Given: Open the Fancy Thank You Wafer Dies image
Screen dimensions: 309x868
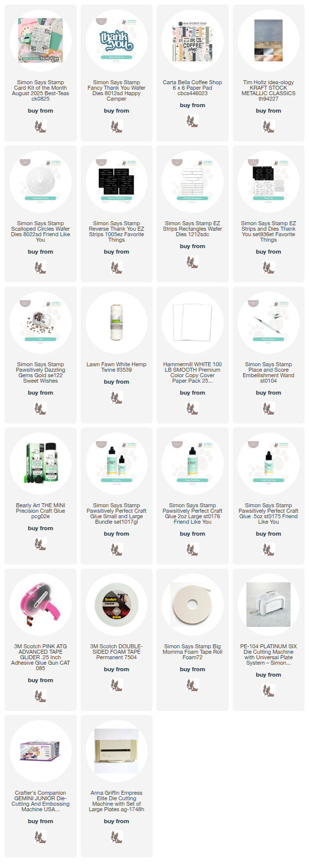Looking at the screenshot, I should [116, 41].
